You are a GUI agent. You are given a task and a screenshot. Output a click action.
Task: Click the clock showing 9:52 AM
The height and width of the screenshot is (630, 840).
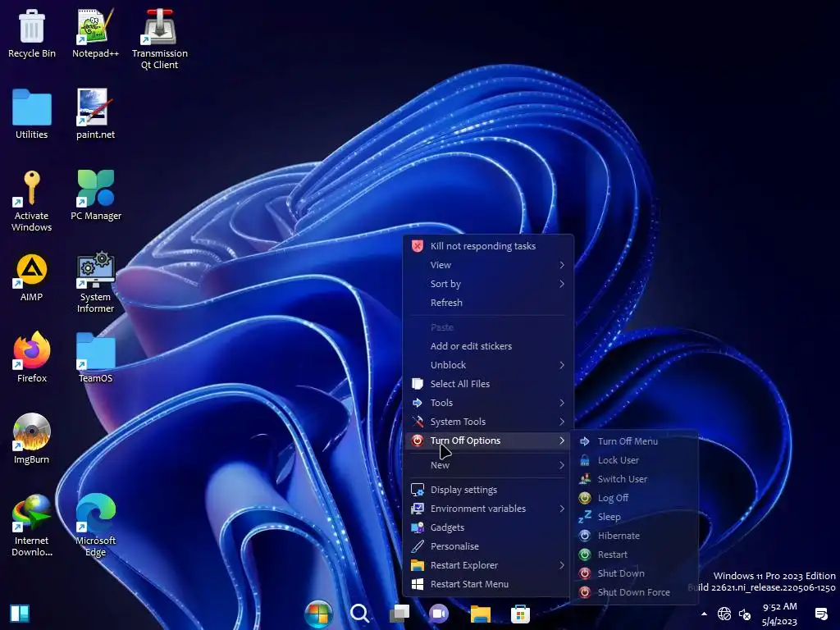click(779, 614)
